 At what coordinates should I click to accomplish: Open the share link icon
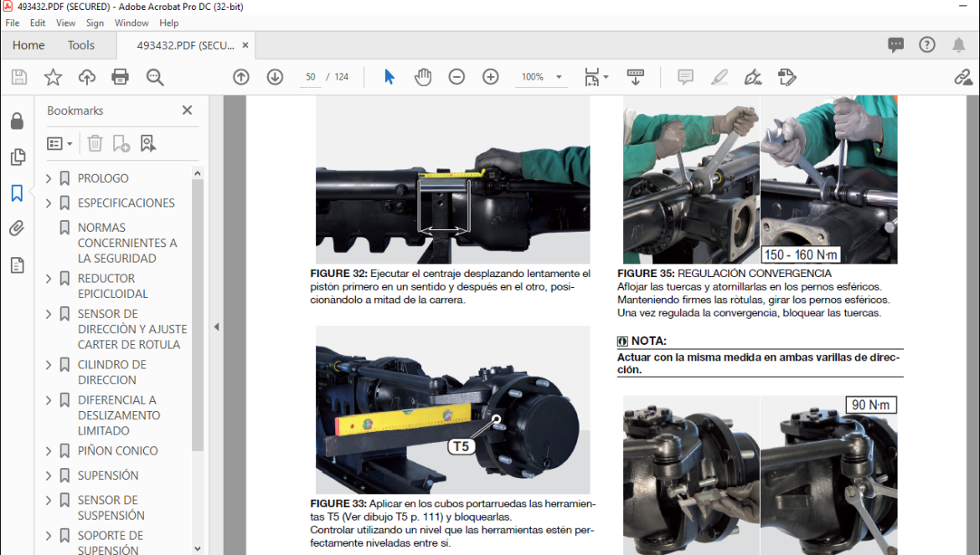[963, 77]
